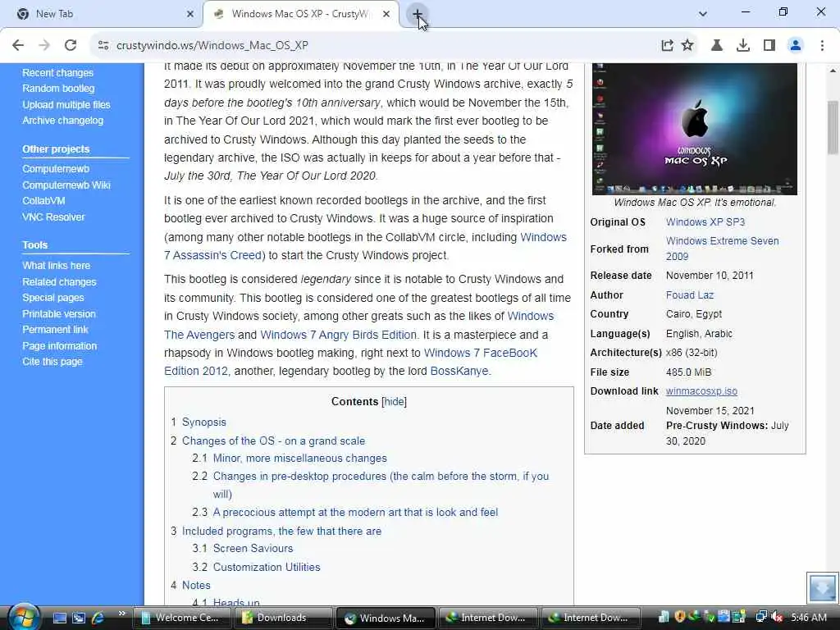This screenshot has height=630, width=840.
Task: Open CollabVM sidebar link
Action: pos(43,201)
